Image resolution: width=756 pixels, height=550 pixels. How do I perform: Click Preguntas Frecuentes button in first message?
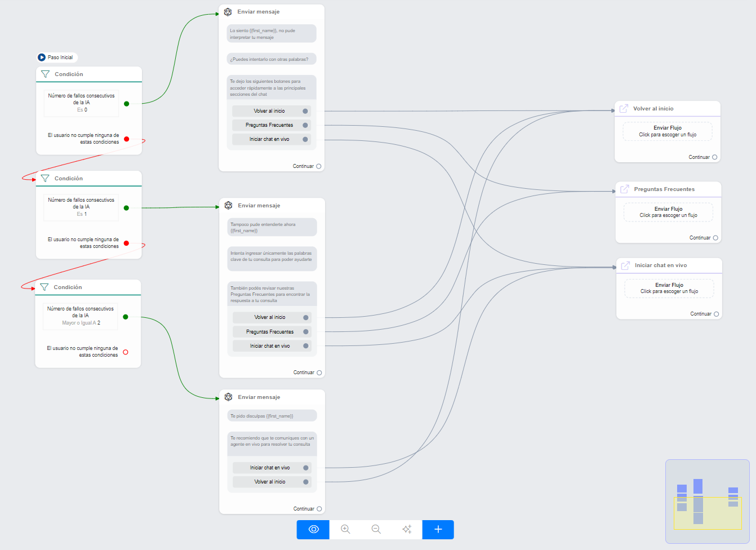coord(270,125)
